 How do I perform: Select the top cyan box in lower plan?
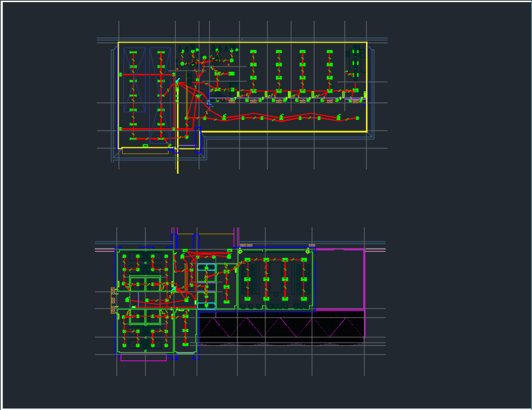[206, 267]
